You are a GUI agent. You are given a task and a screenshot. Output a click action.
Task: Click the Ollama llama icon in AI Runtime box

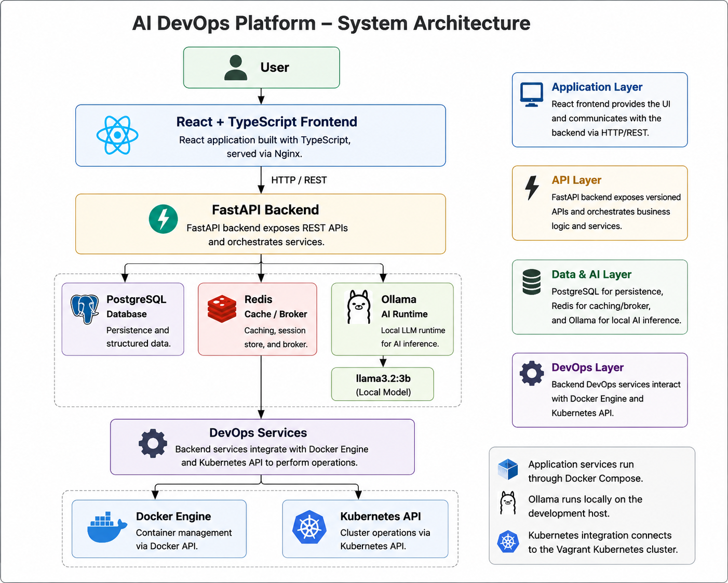coord(359,307)
